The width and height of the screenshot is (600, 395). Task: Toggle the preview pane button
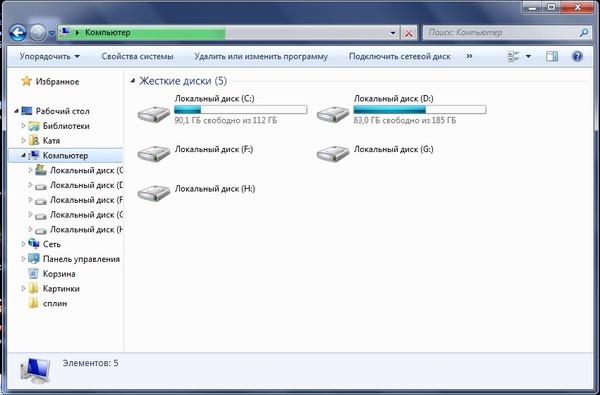[x=551, y=56]
